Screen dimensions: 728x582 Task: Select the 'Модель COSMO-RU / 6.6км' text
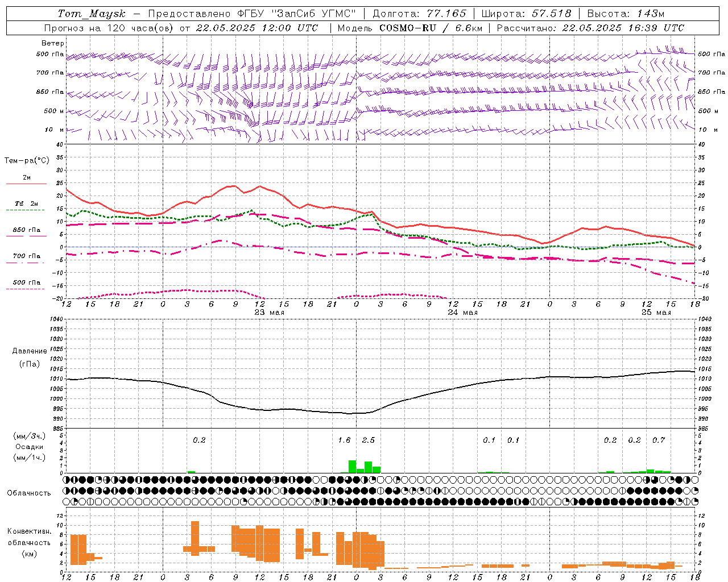pos(409,28)
